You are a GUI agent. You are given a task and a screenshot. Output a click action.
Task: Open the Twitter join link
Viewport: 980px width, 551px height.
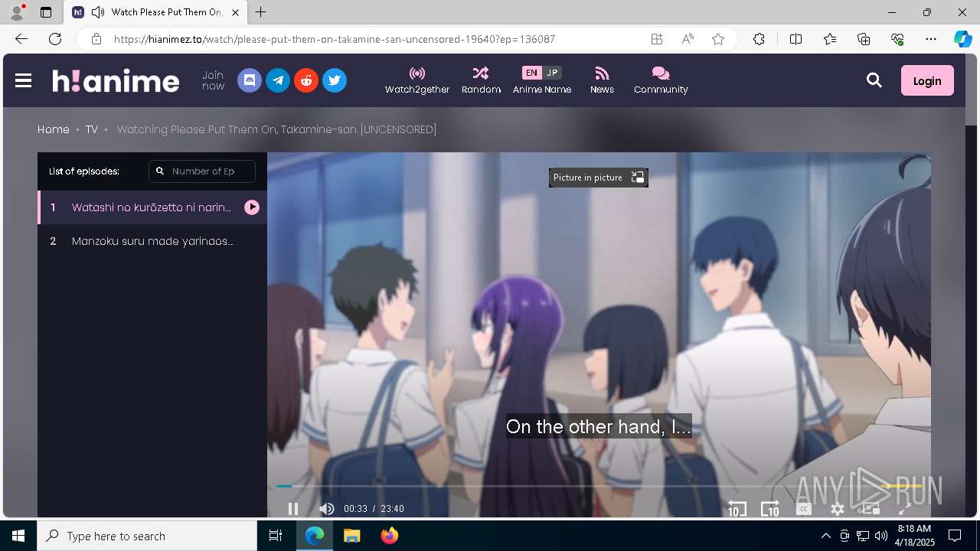(335, 80)
